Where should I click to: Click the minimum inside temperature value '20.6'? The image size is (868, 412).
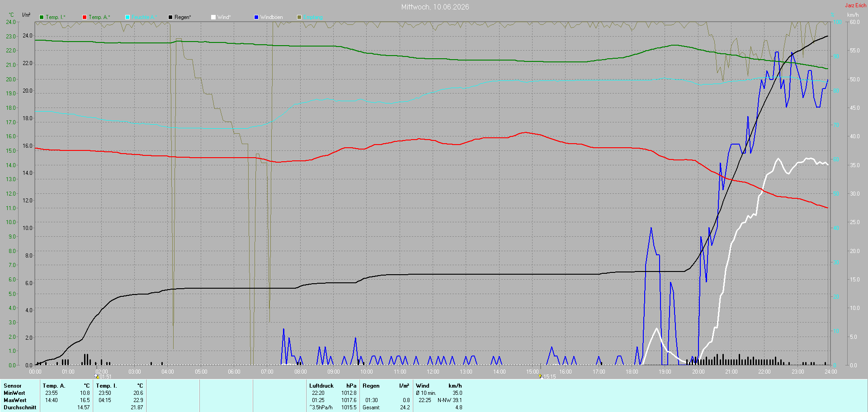tap(138, 393)
